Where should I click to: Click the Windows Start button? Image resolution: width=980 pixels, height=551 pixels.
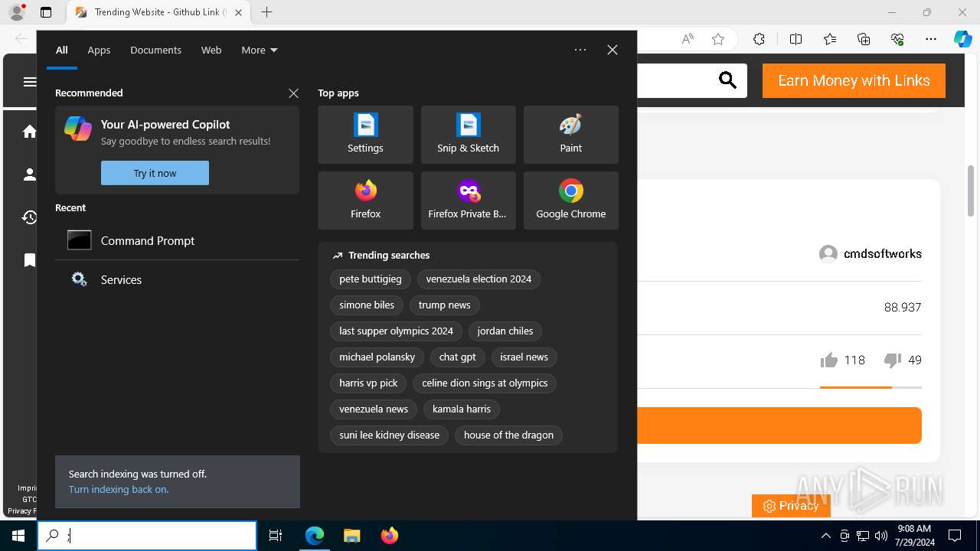[18, 536]
